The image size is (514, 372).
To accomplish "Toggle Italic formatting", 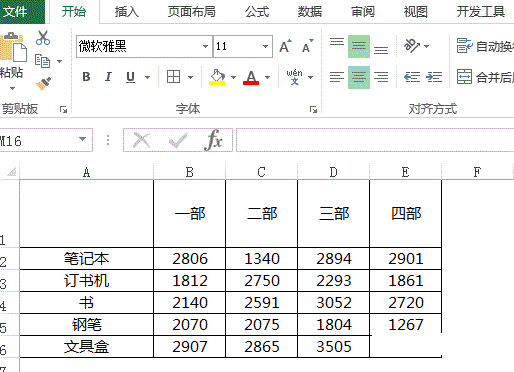I will [x=108, y=77].
